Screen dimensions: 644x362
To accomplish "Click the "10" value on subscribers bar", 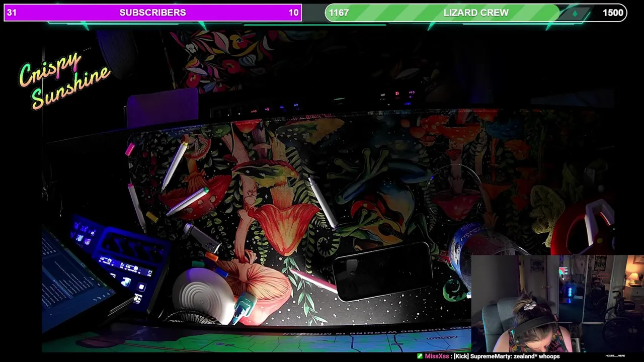I will click(x=294, y=13).
